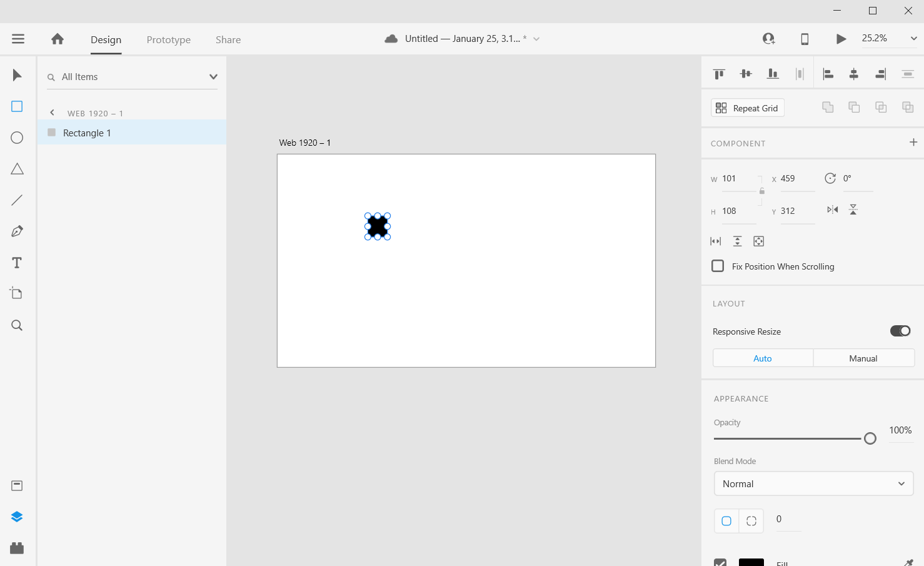Pick the Text tool
The image size is (924, 566).
(x=17, y=263)
